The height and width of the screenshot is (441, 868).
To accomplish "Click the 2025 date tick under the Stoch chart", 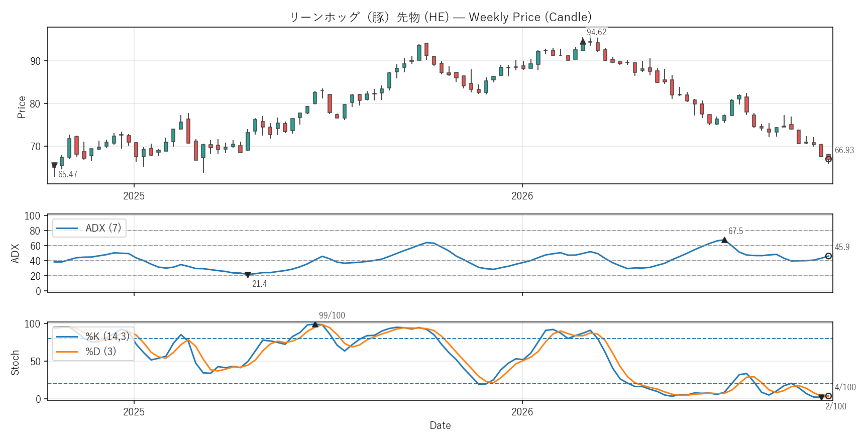I will pyautogui.click(x=134, y=412).
